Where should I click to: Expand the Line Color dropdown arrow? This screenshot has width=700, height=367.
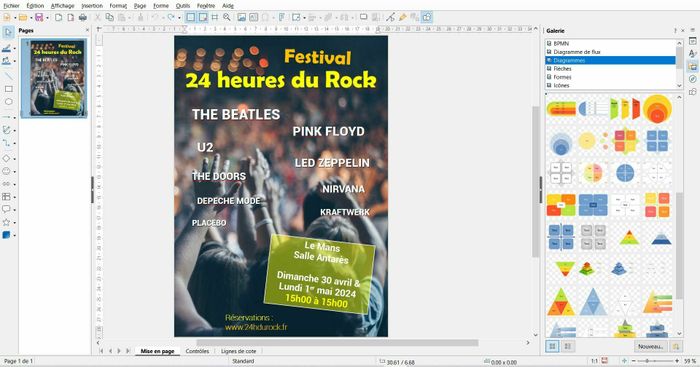coord(15,48)
